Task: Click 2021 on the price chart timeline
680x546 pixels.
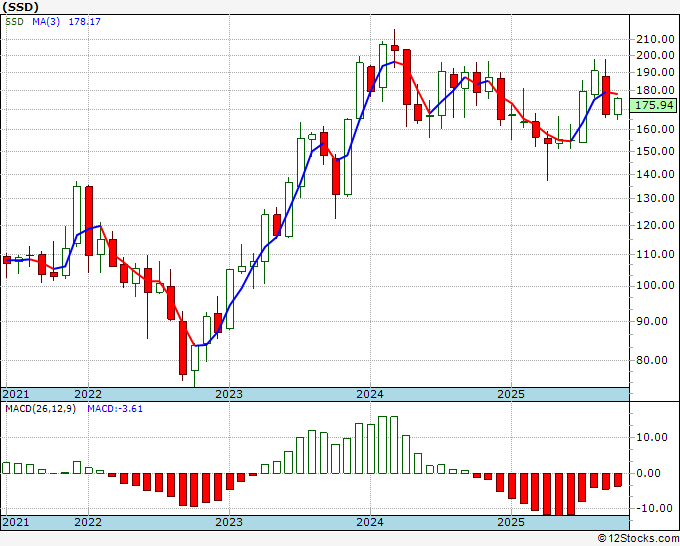Action: tap(16, 394)
